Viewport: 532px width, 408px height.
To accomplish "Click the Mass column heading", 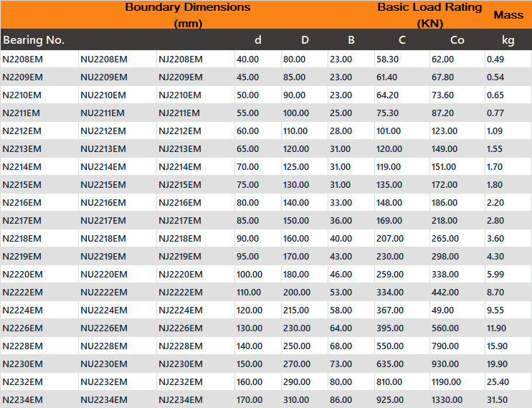I will click(508, 15).
